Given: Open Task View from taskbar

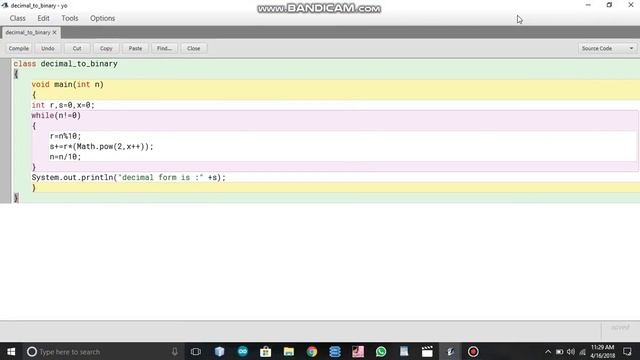Looking at the screenshot, I should pos(196,351).
